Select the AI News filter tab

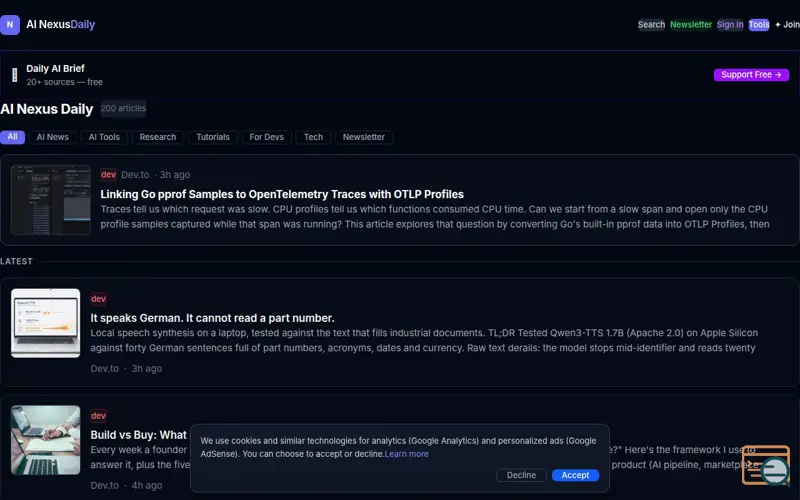(x=53, y=137)
